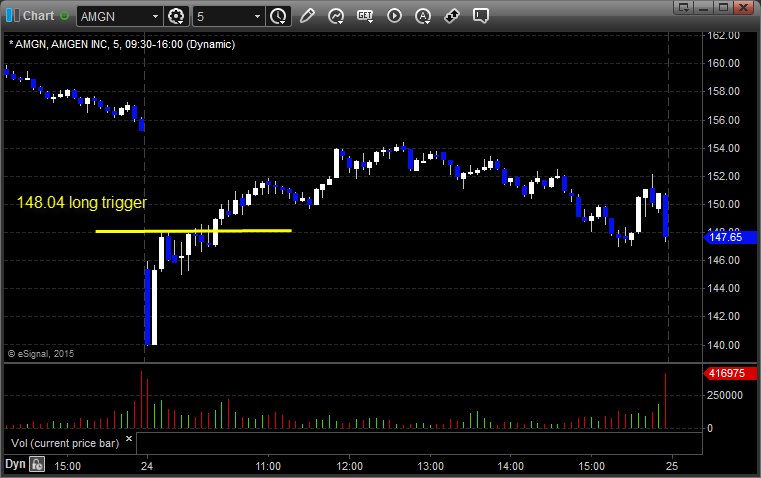Click the 147.65 current price marker
This screenshot has height=478, width=761.
[730, 237]
